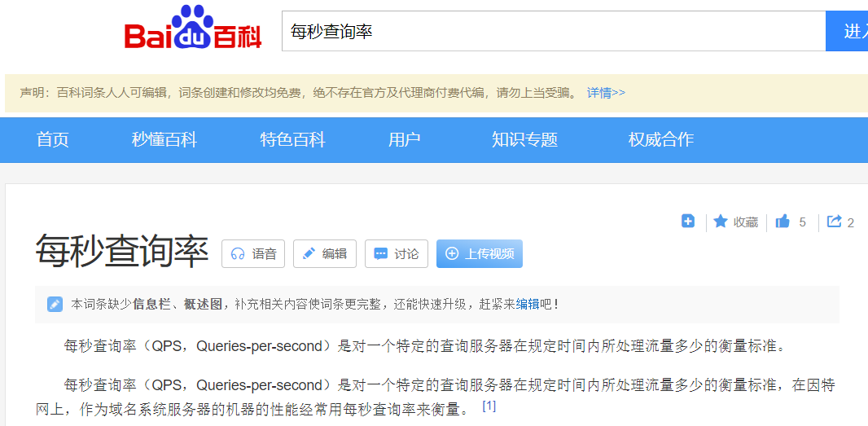
Task: Click the star 收藏 favorite icon
Action: pyautogui.click(x=721, y=222)
